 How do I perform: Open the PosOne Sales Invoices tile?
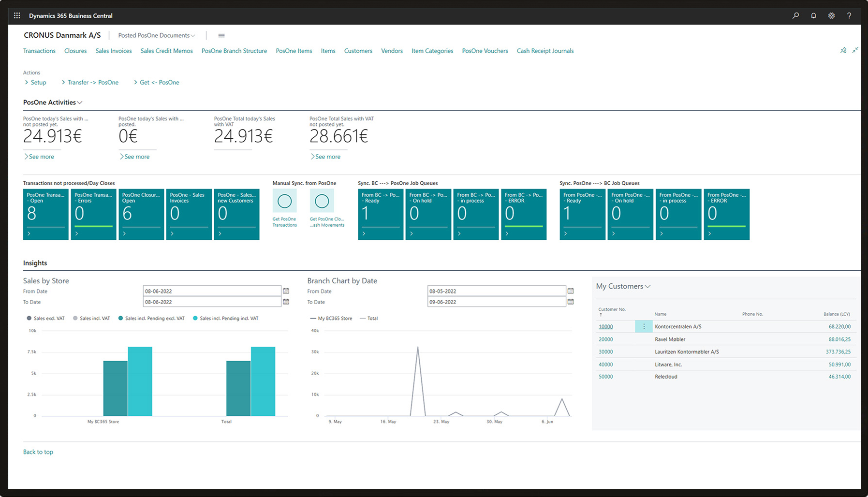click(x=189, y=214)
